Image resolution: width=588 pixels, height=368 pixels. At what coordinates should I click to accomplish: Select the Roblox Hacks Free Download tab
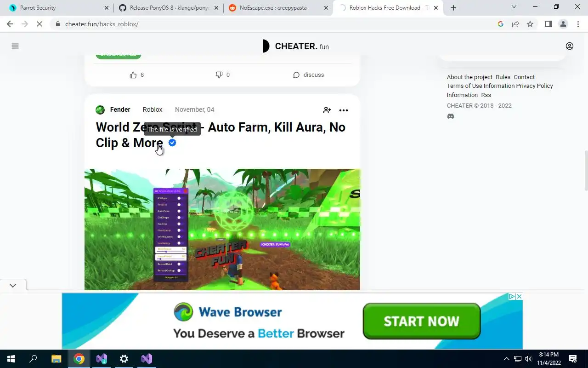click(388, 8)
